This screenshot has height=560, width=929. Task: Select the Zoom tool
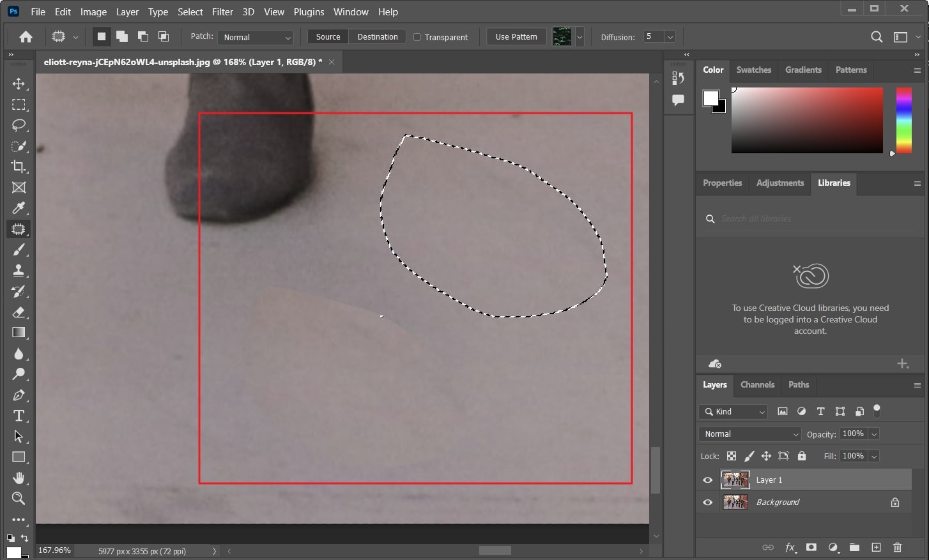pyautogui.click(x=19, y=499)
